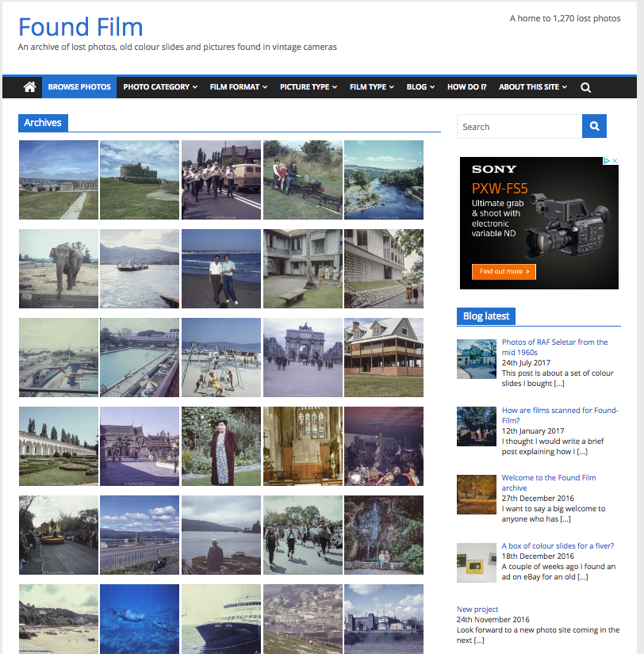644x654 pixels.
Task: Open the colour slides box blog thumbnail
Action: click(x=476, y=563)
